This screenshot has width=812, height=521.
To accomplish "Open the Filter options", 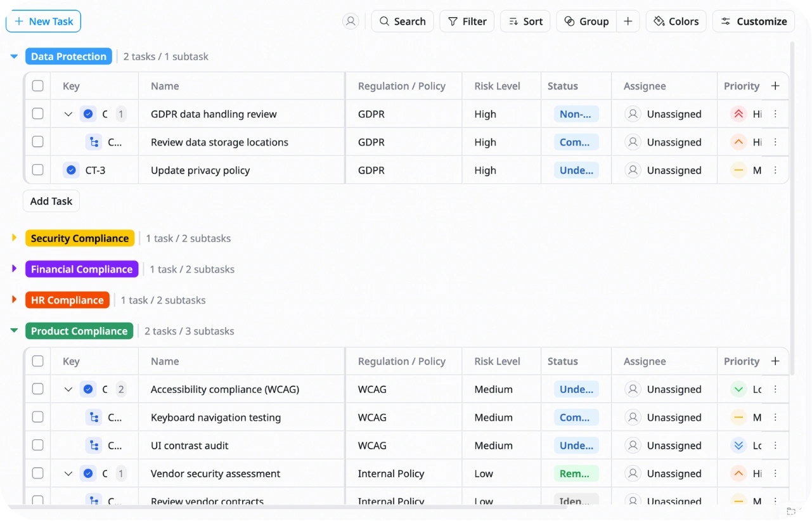I will coord(467,21).
